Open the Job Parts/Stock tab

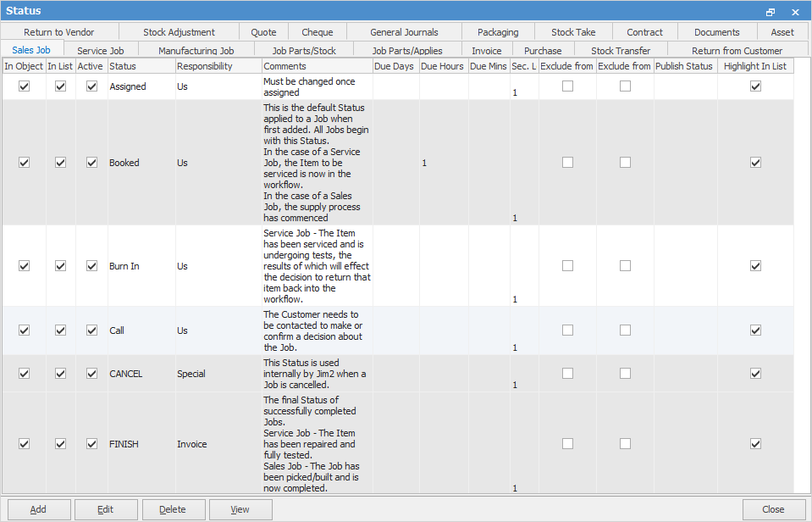(x=304, y=50)
